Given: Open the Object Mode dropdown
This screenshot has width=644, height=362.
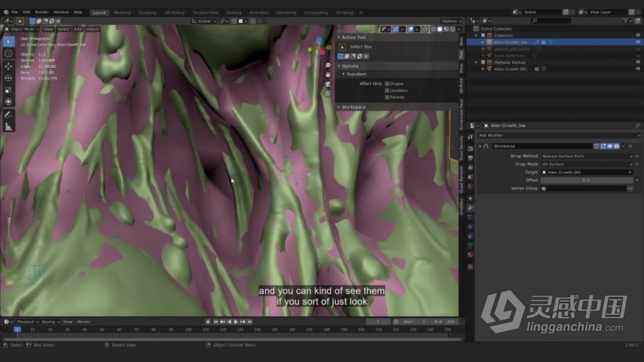Looking at the screenshot, I should pos(21,29).
